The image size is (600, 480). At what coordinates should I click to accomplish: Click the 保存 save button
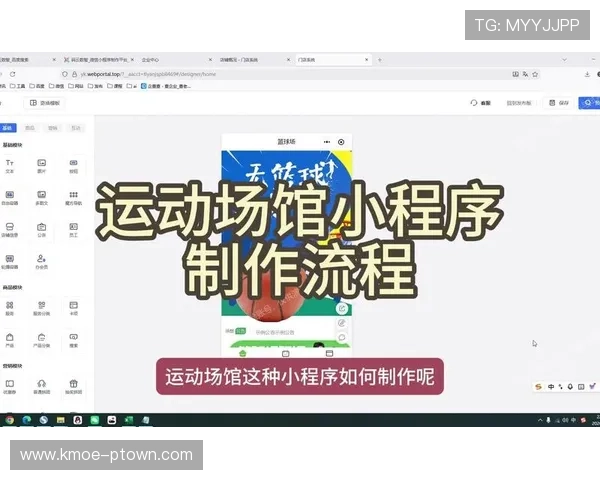tap(559, 103)
